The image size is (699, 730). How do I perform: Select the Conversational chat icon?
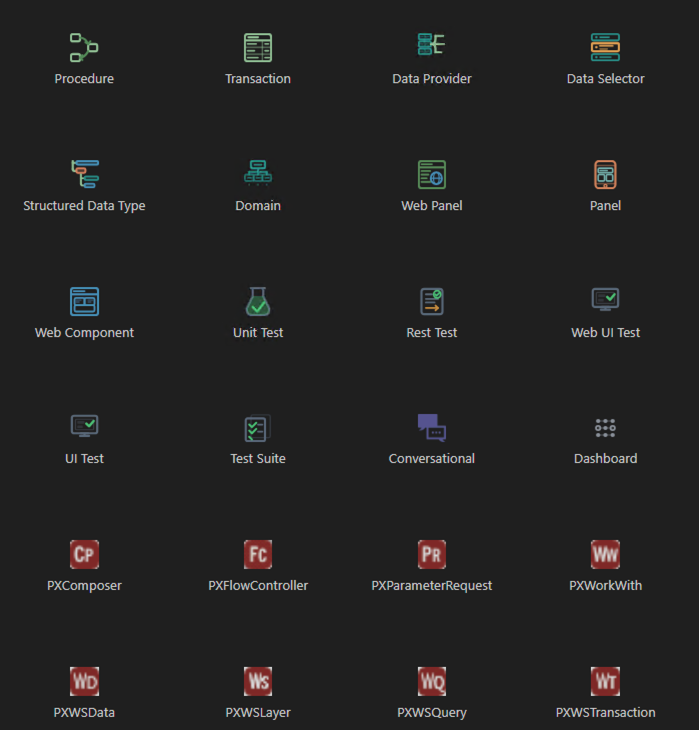432,427
